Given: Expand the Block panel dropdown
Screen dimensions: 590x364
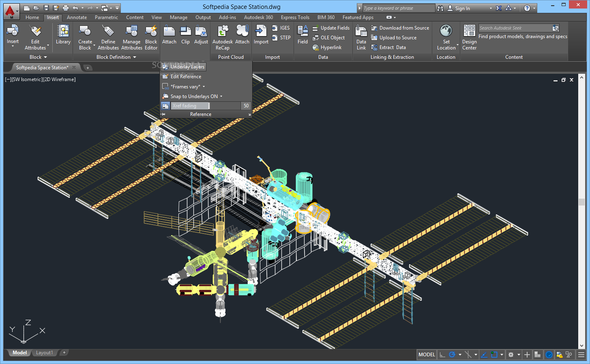Looking at the screenshot, I should point(39,57).
